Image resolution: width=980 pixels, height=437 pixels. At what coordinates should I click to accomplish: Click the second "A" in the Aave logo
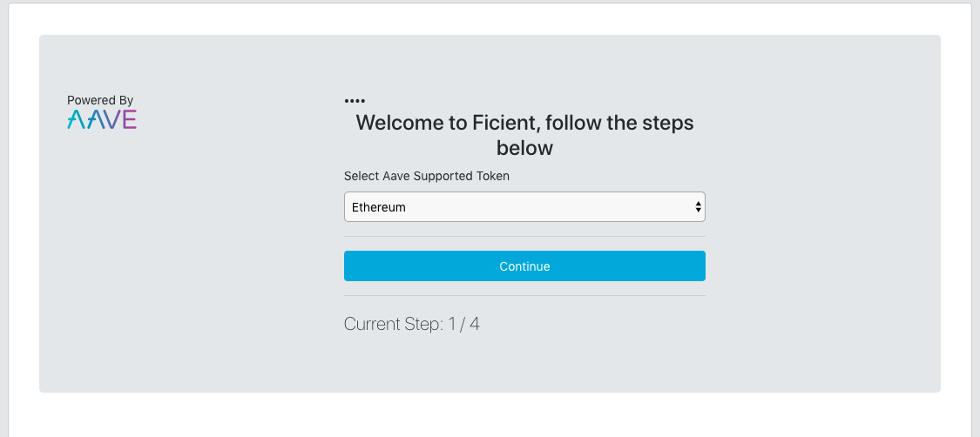tap(92, 120)
